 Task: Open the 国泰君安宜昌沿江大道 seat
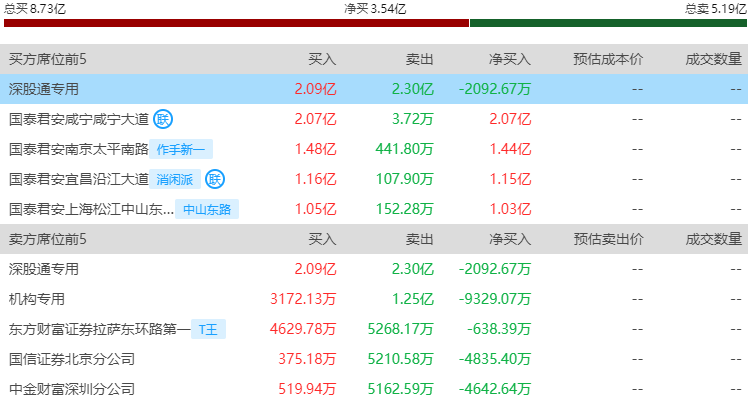[79, 179]
